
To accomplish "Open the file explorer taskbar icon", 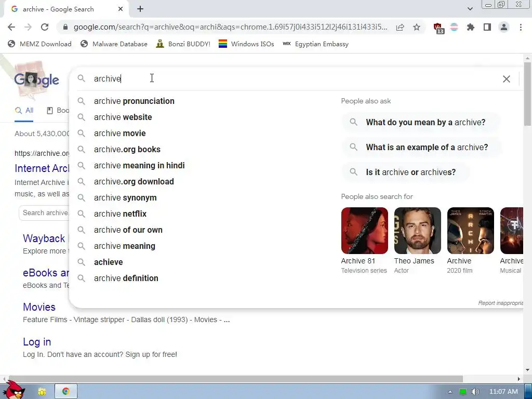I will (x=42, y=391).
